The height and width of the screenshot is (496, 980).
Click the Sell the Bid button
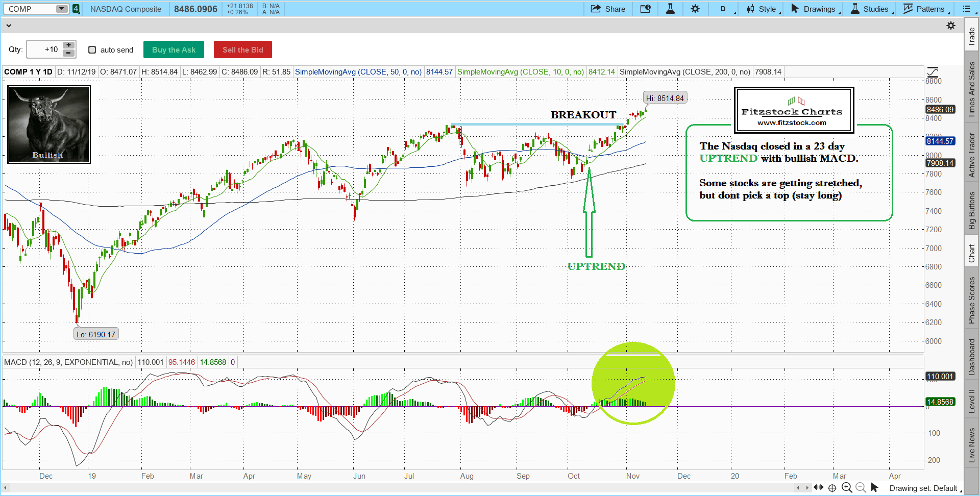(242, 50)
